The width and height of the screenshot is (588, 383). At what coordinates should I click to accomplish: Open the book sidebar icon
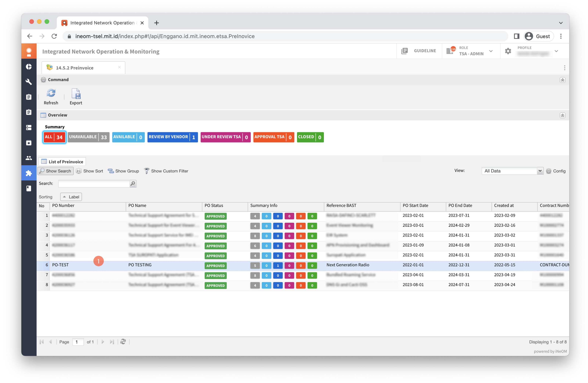29,188
